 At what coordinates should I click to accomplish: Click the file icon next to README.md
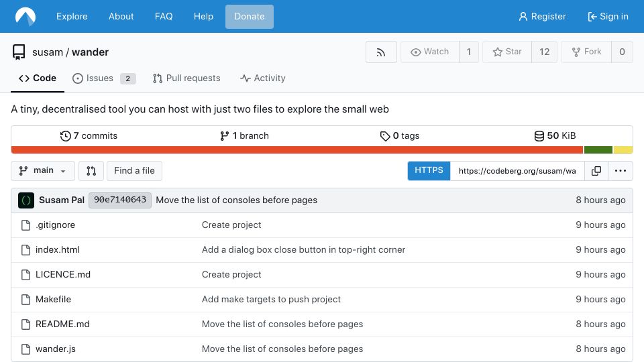26,324
